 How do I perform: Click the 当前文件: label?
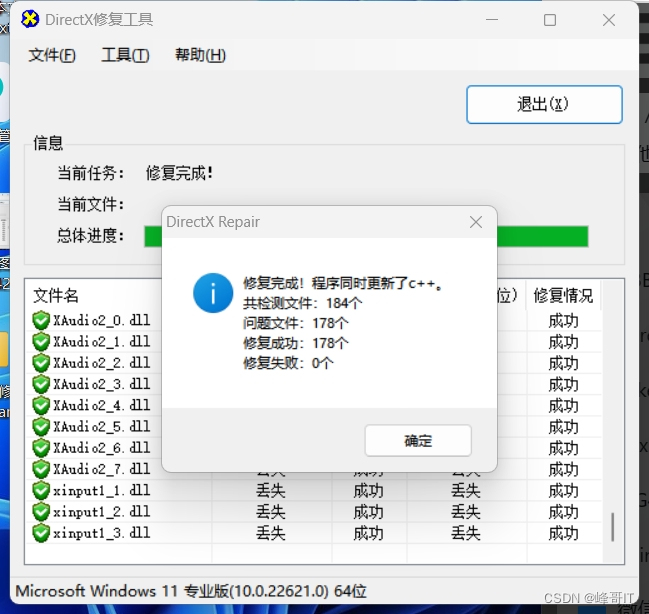coord(91,205)
